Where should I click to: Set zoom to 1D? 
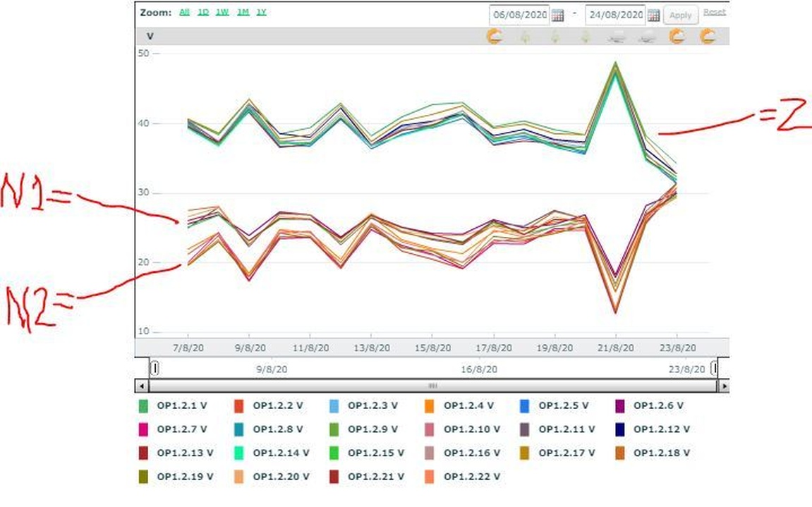203,12
